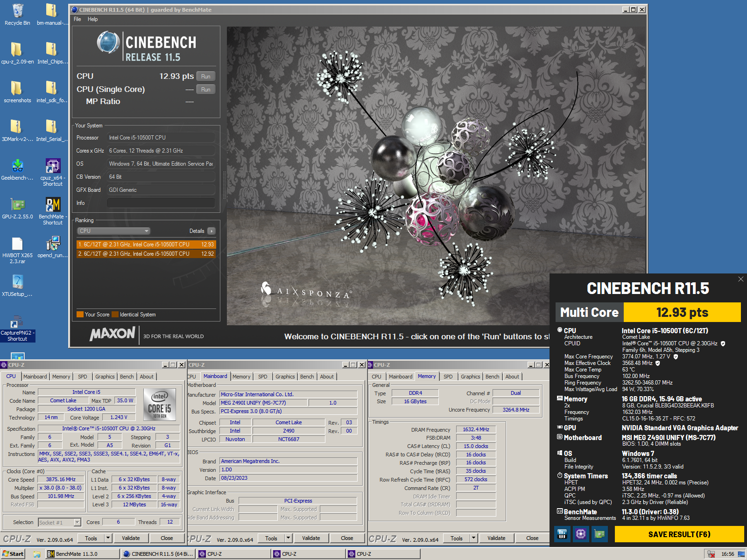
Task: Switch to Bench tab in second CPU-Z window
Action: pos(307,377)
